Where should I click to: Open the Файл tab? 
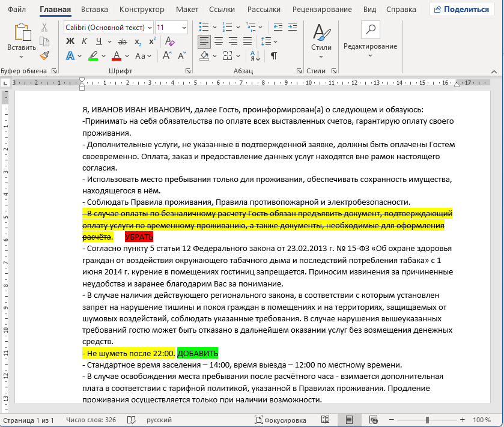[17, 10]
